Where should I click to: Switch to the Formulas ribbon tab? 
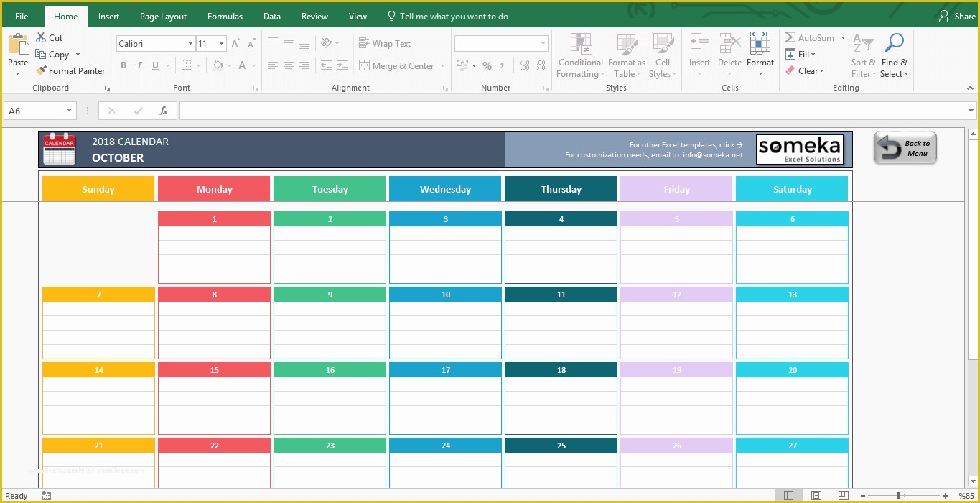[x=225, y=16]
